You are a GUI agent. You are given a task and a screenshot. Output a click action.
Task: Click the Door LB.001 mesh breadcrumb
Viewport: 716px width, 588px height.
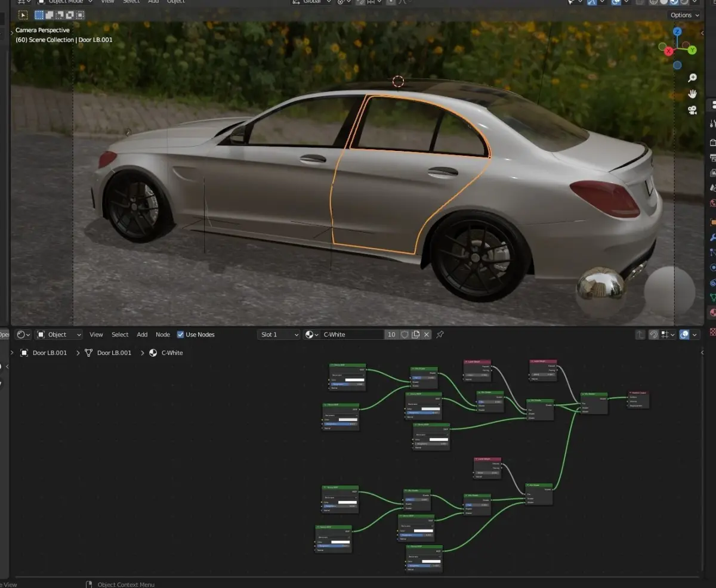108,352
